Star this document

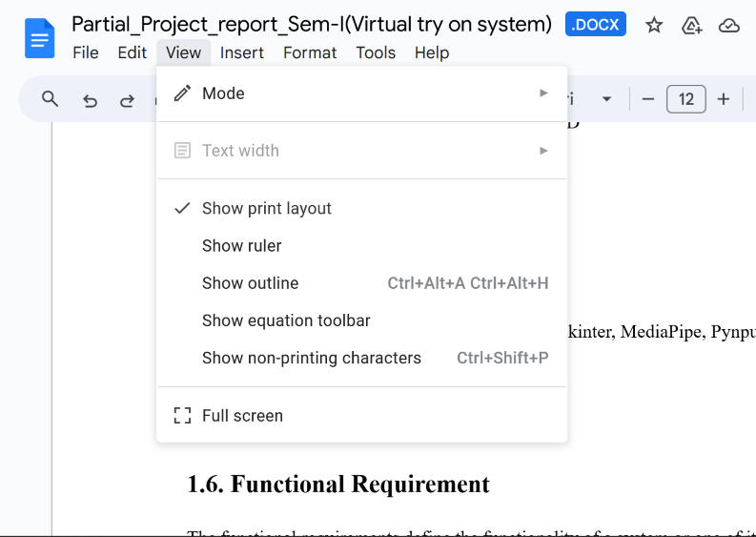click(x=654, y=26)
